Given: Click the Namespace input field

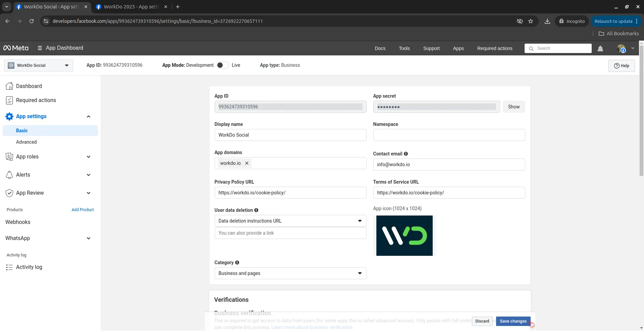Looking at the screenshot, I should click(449, 135).
